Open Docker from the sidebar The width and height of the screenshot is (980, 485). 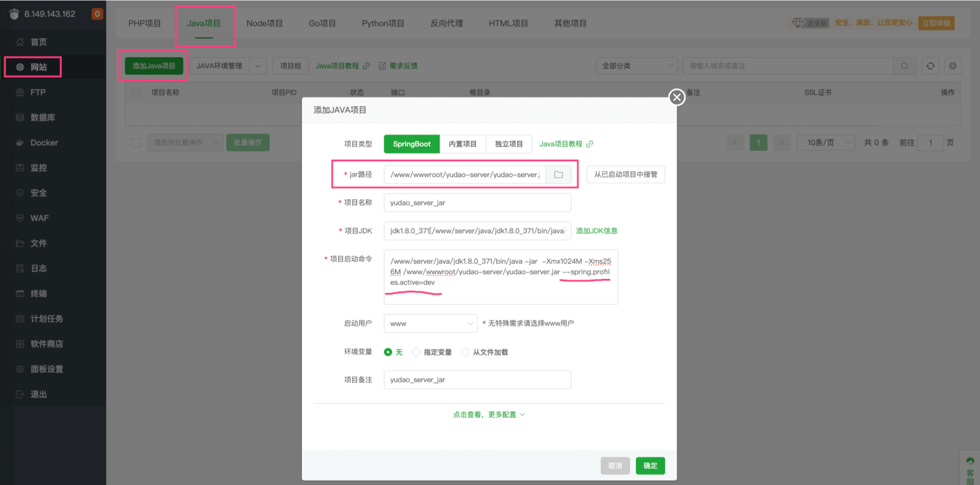coord(44,143)
